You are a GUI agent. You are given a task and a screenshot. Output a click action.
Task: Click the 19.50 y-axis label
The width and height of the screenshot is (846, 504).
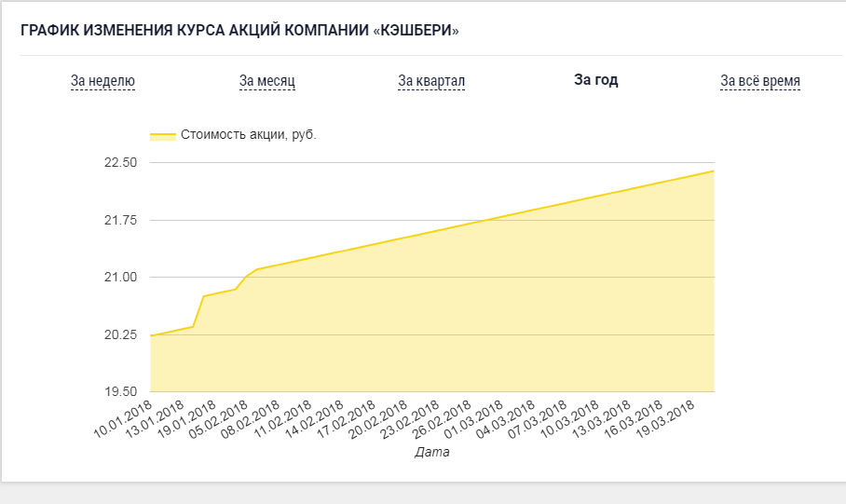tap(121, 392)
